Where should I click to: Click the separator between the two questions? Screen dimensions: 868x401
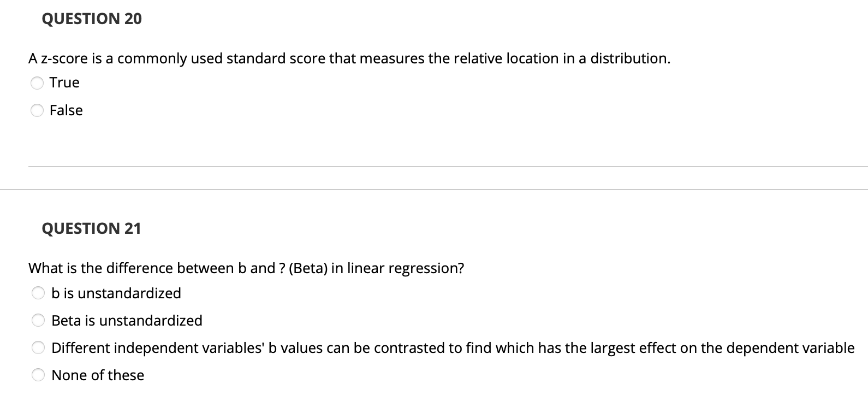tap(434, 190)
